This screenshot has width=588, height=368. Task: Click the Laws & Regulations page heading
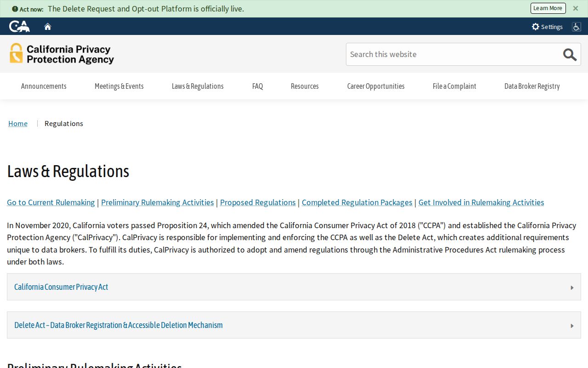(68, 171)
